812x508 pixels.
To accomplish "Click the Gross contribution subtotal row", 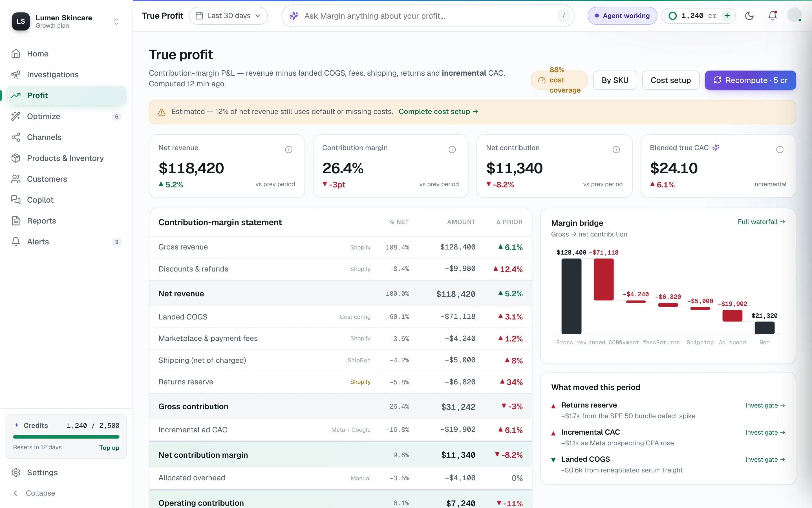I will click(x=340, y=406).
